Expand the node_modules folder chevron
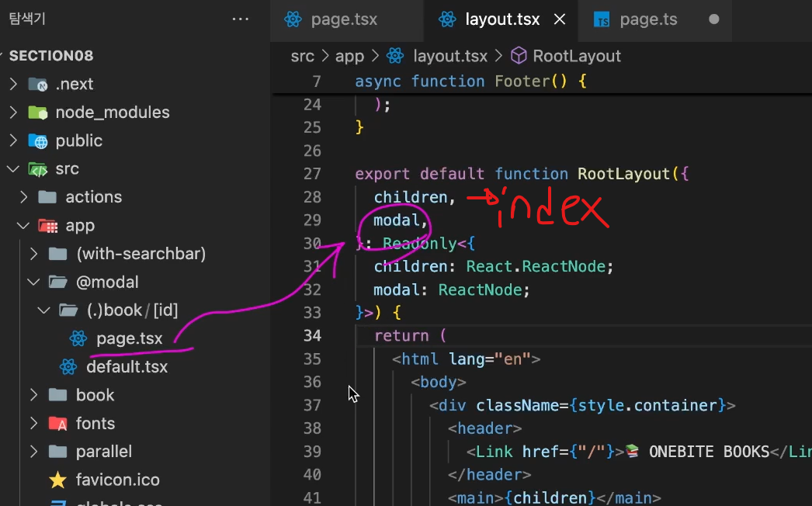Image resolution: width=812 pixels, height=506 pixels. point(13,113)
